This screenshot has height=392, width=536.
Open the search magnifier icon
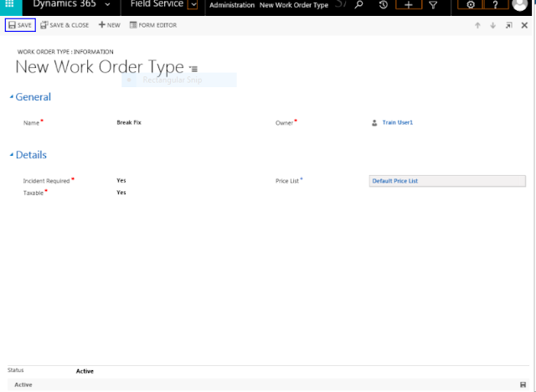[x=358, y=5]
